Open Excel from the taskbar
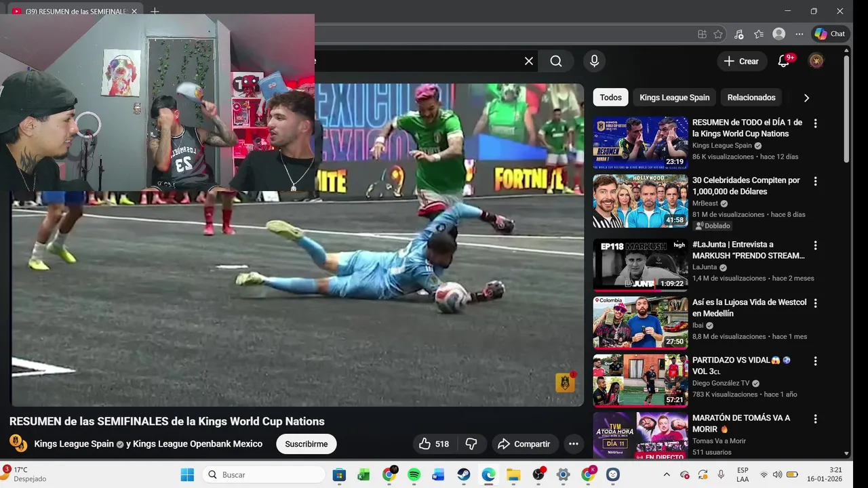The width and height of the screenshot is (868, 488). 363,474
